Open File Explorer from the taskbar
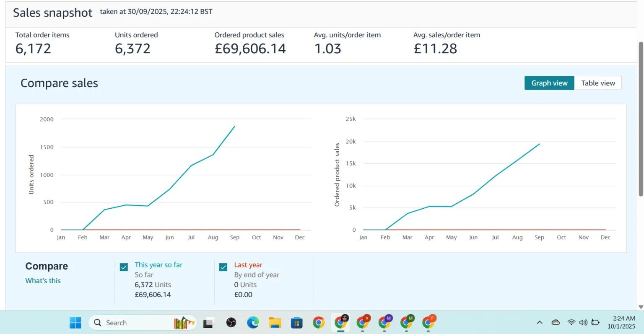 tap(275, 323)
